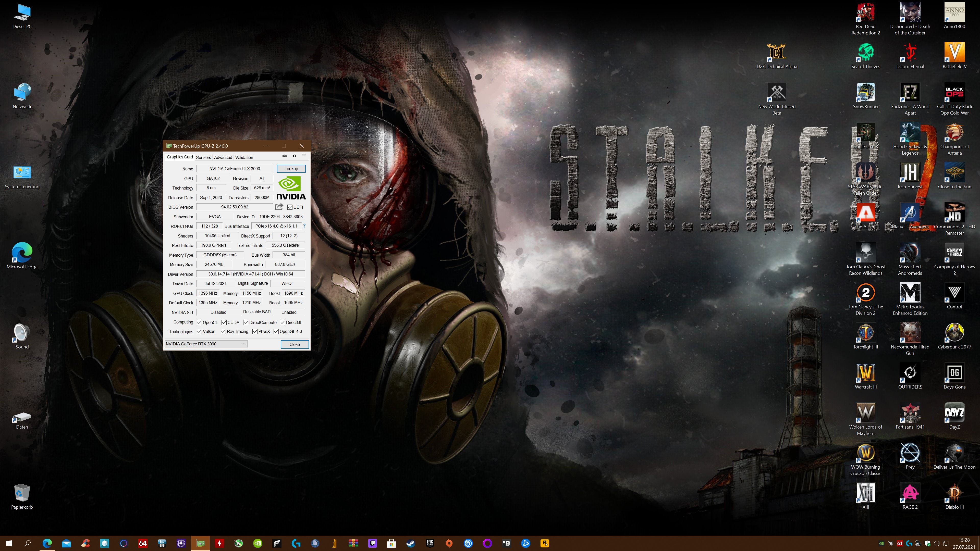Click the Name field NVIDIA GeForce RTX 3090
The image size is (980, 551).
(x=235, y=168)
